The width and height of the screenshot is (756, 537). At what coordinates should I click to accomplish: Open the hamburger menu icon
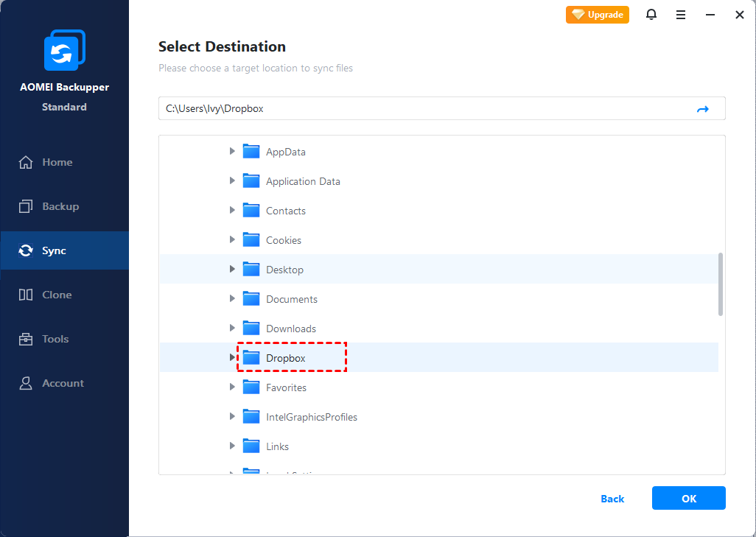tap(681, 15)
